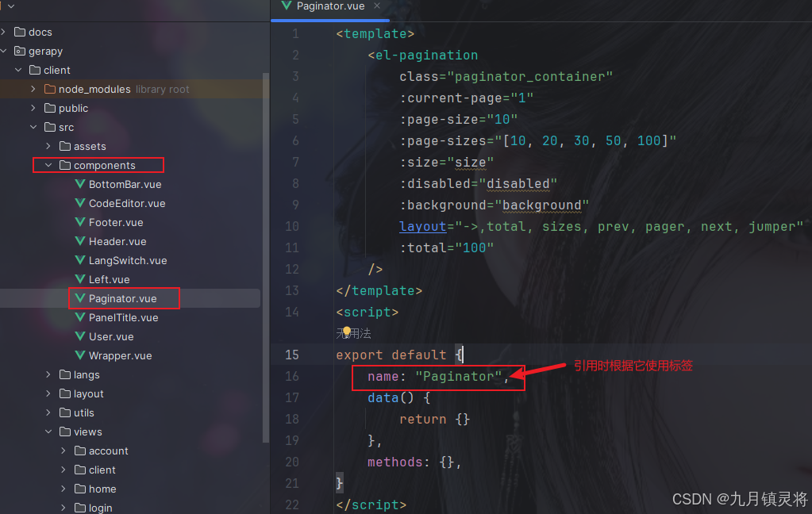Expand the langs folder chevron
This screenshot has width=812, height=514.
[48, 374]
